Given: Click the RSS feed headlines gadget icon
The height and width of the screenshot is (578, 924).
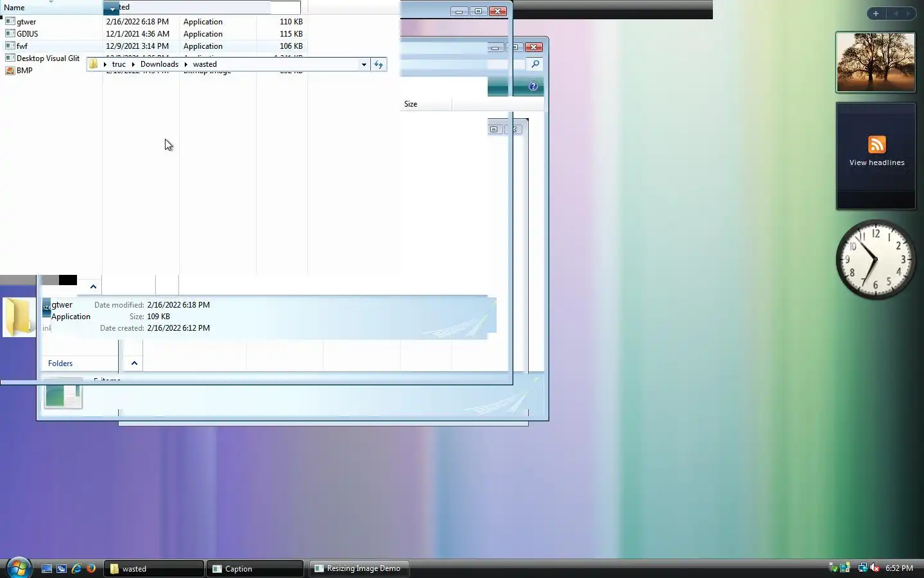Looking at the screenshot, I should click(877, 144).
